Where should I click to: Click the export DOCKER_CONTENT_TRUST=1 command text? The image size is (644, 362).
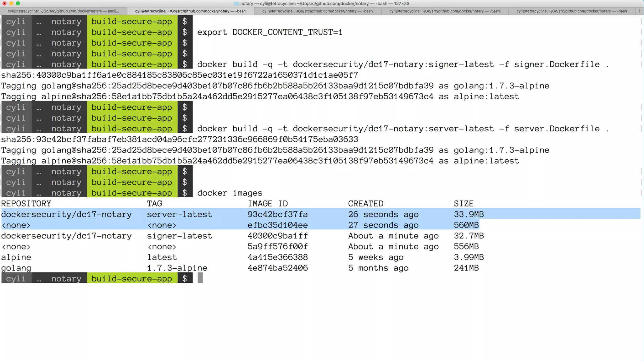[269, 32]
